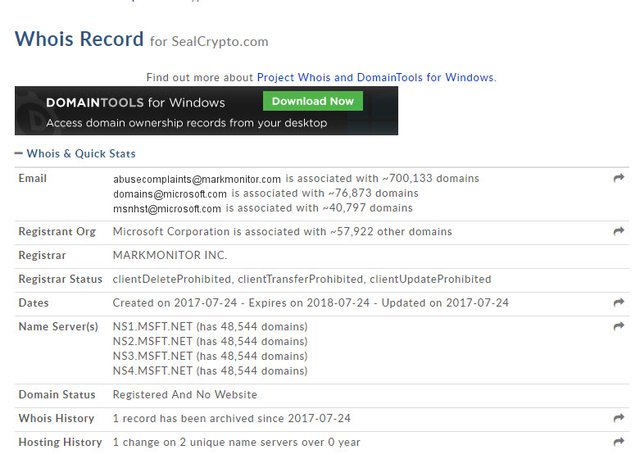Open the Project Whois and DomainTools link
640x455 pixels.
pyautogui.click(x=375, y=77)
